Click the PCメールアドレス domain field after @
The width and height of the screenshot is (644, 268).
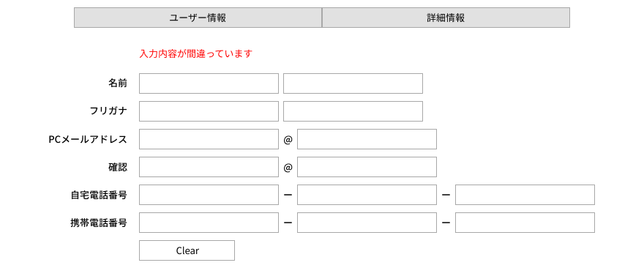coord(367,139)
